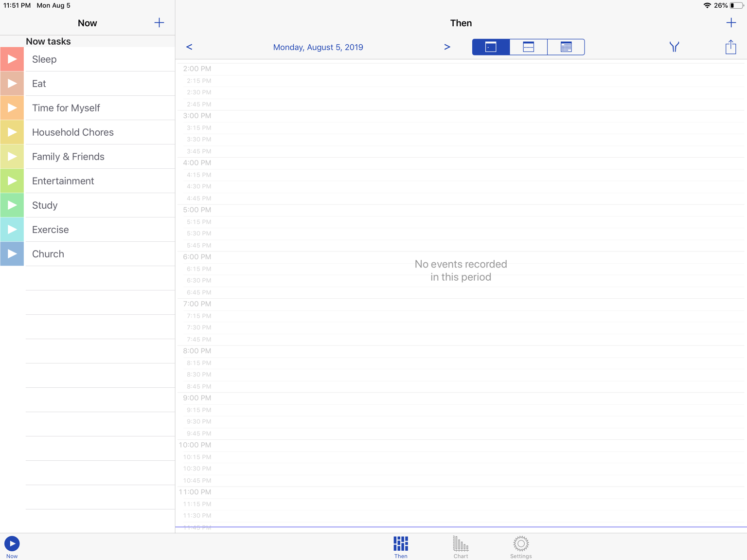Screen dimensions: 747x560
Task: Start the Household Chores timer
Action: click(12, 132)
